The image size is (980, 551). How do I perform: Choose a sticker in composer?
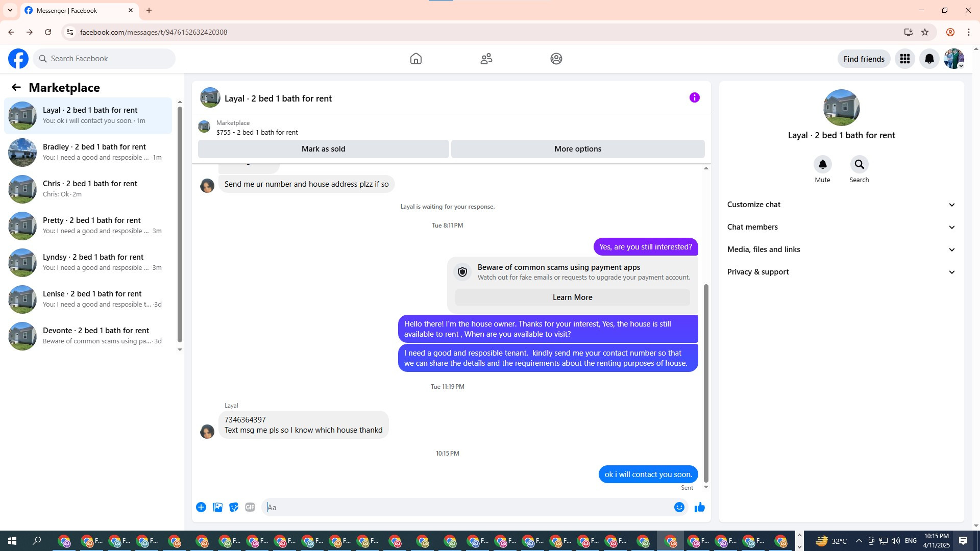234,507
